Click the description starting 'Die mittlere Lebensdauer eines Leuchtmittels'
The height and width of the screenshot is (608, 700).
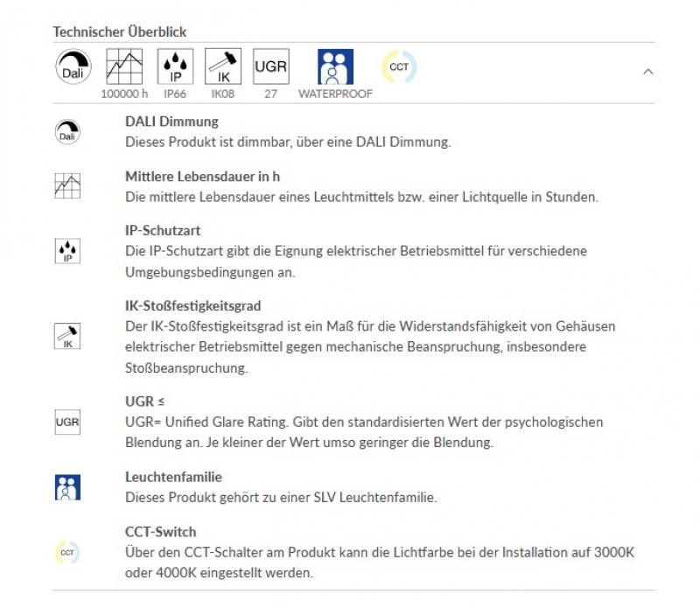361,197
